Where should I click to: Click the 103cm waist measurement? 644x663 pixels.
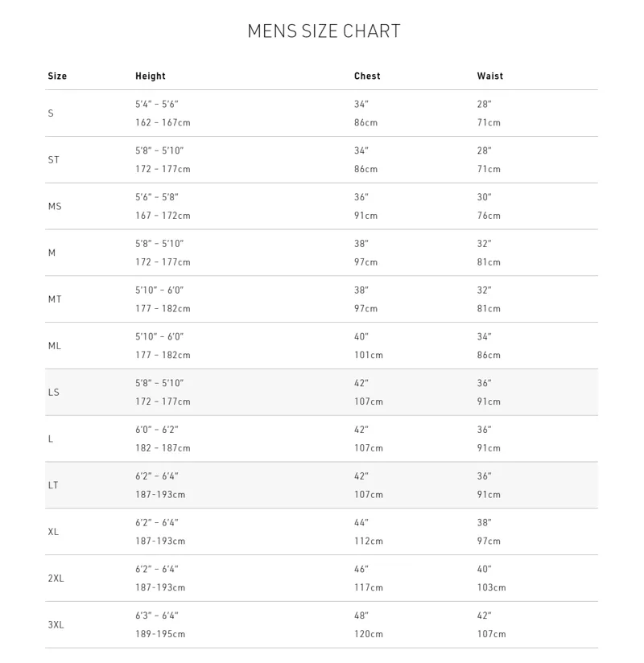pos(491,588)
